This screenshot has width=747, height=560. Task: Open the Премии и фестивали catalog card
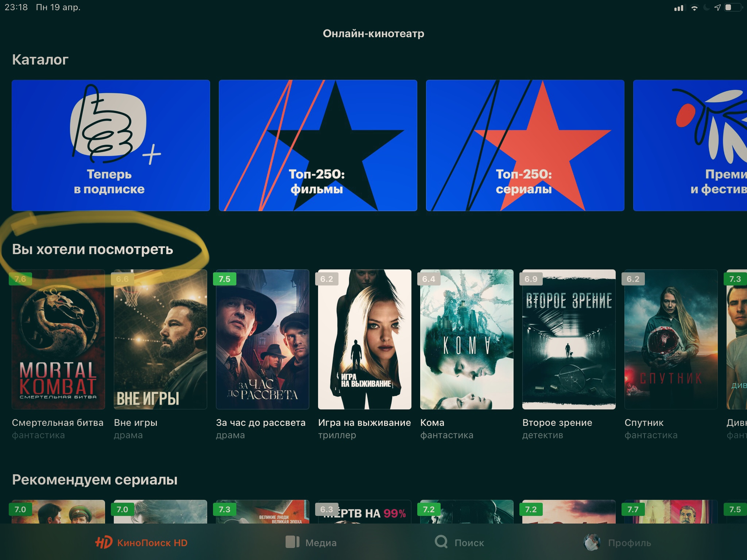tap(690, 145)
